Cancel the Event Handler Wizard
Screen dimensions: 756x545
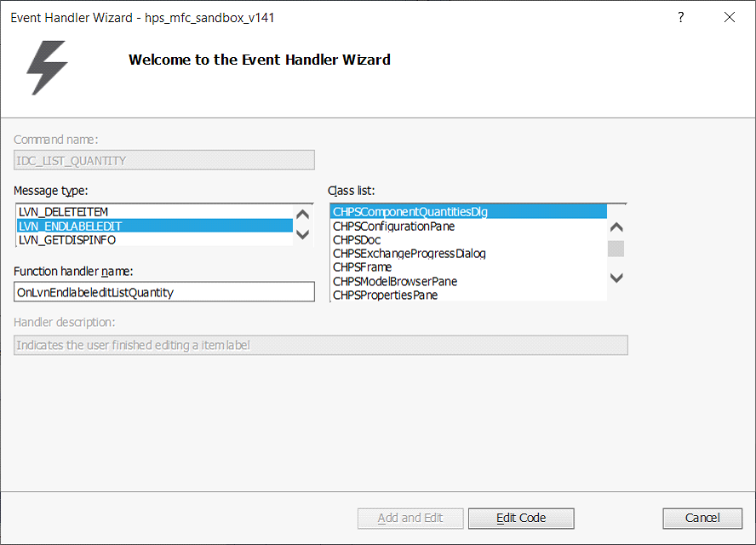[702, 518]
